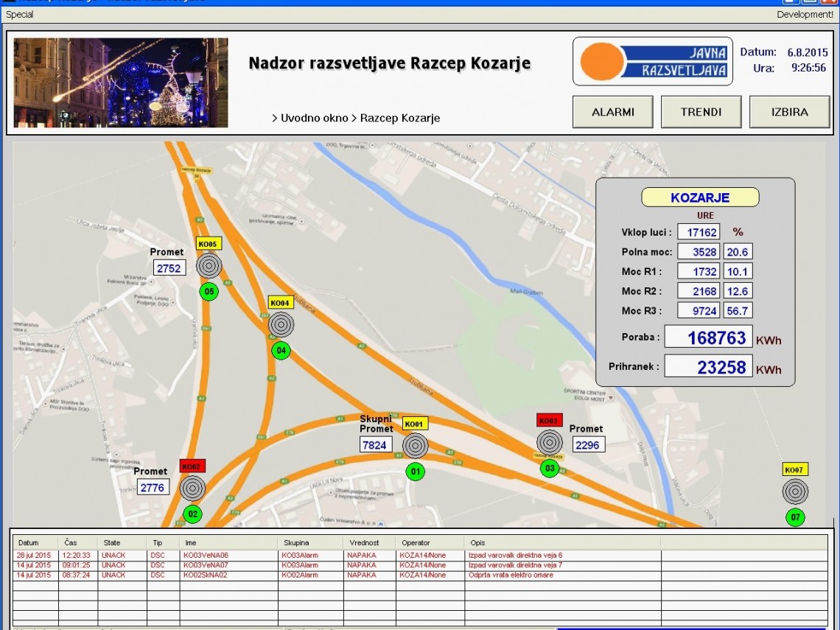Click the KO05 concentric-ring station icon

(x=209, y=265)
